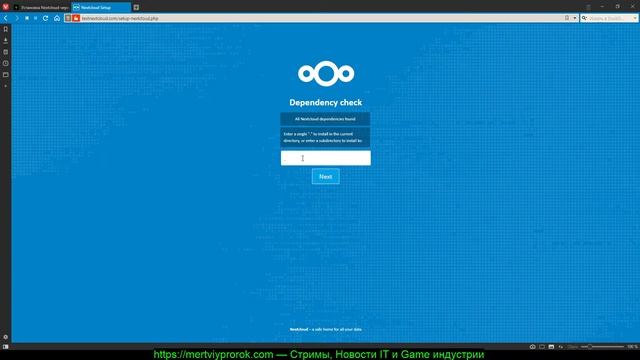Click the orange insecure-connection icon in address bar
640x360 pixels.
[x=76, y=18]
